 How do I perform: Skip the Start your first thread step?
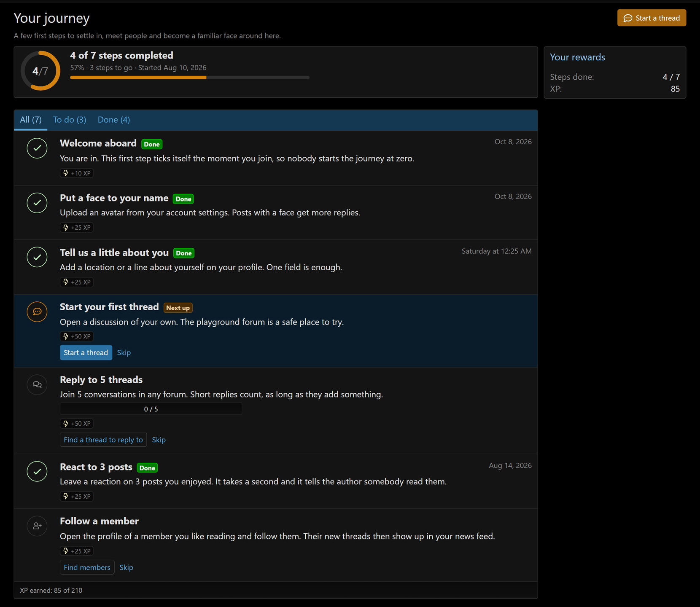(x=124, y=352)
